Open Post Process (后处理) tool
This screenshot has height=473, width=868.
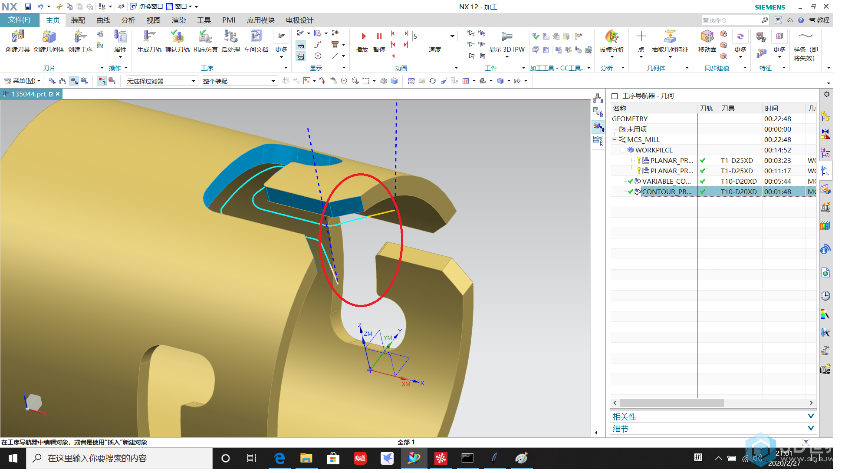point(230,41)
